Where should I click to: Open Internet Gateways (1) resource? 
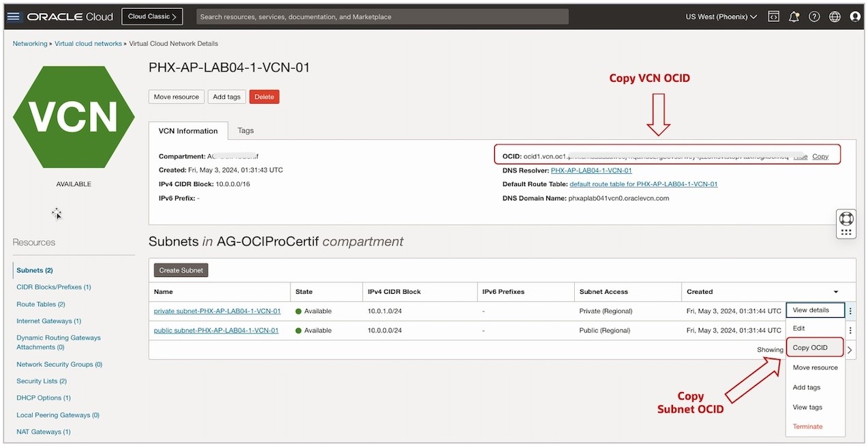[x=49, y=321]
